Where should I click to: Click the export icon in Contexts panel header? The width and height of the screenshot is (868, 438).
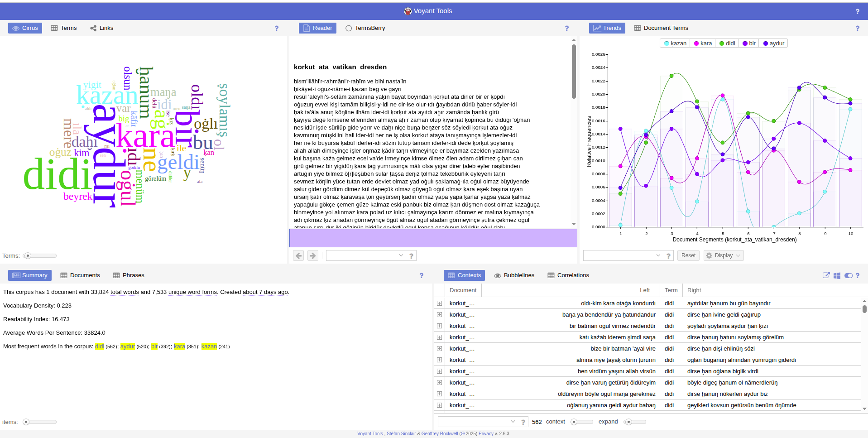826,275
